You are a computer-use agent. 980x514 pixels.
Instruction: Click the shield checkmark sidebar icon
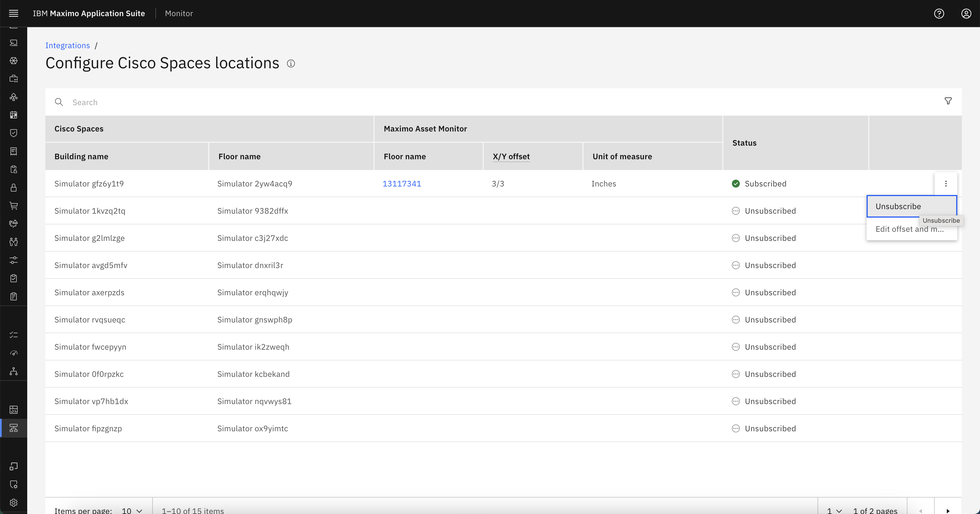pos(14,133)
